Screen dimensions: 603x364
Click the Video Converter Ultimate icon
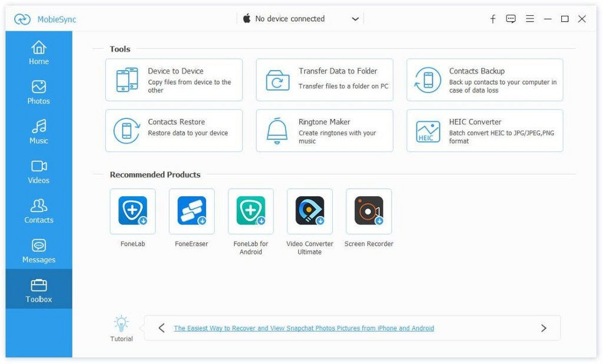tap(310, 211)
